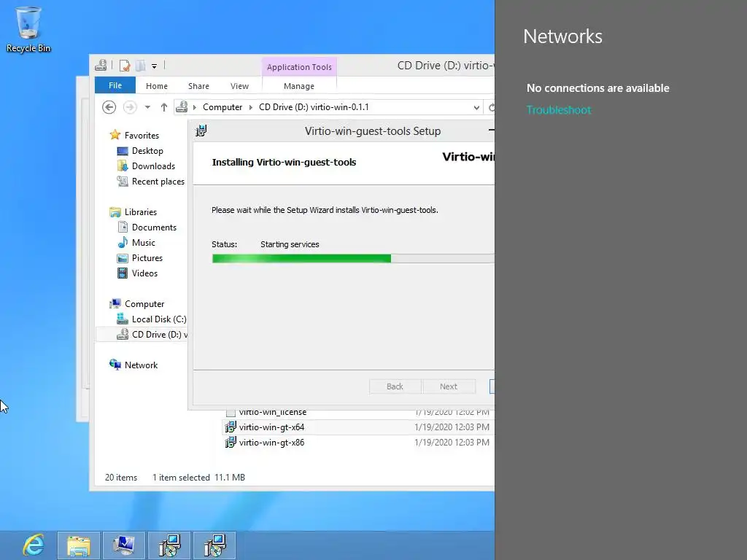Click Computer breadcrumb in address bar

point(222,107)
